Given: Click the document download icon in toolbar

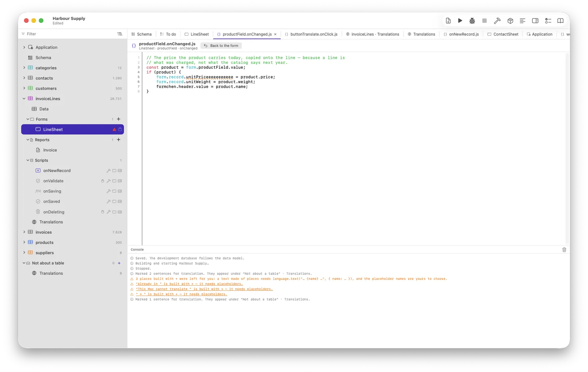Looking at the screenshot, I should pos(448,21).
